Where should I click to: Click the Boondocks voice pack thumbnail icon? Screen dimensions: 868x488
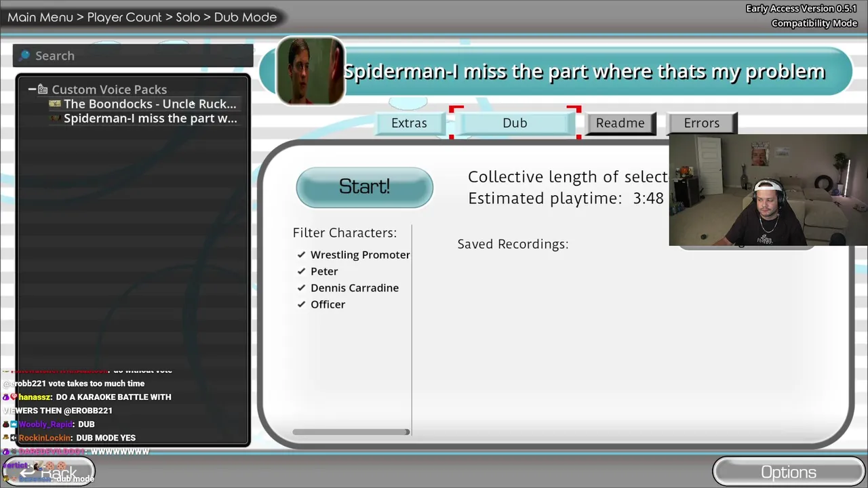[x=55, y=104]
